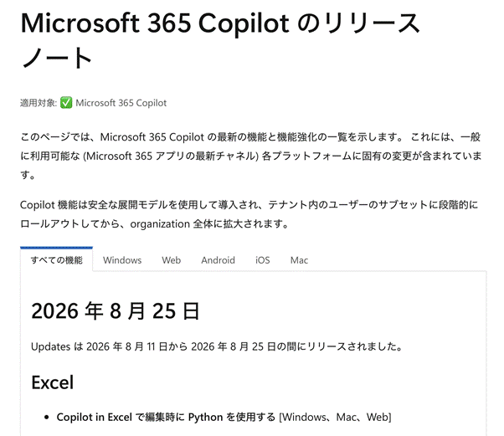Switch to the Android tab
Viewport: 504px width, 436px height.
(x=218, y=260)
